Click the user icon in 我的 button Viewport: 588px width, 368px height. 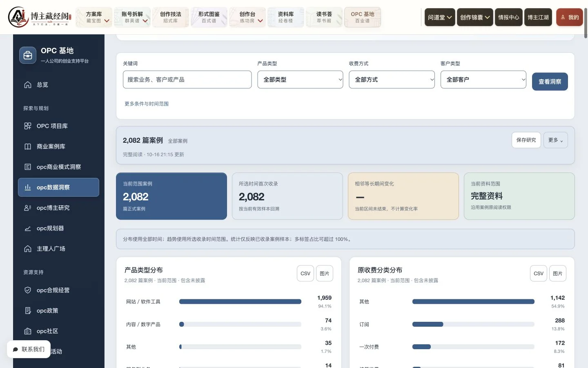coord(563,17)
